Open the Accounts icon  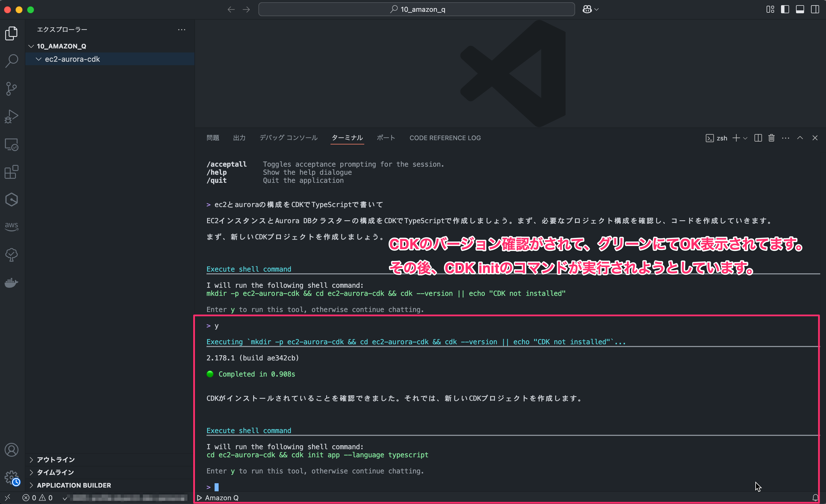click(12, 450)
